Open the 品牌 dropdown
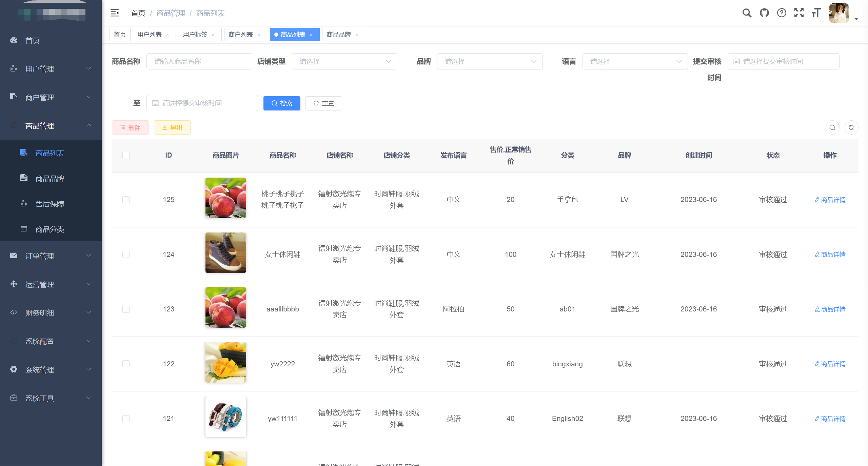This screenshot has height=466, width=868. [x=490, y=61]
